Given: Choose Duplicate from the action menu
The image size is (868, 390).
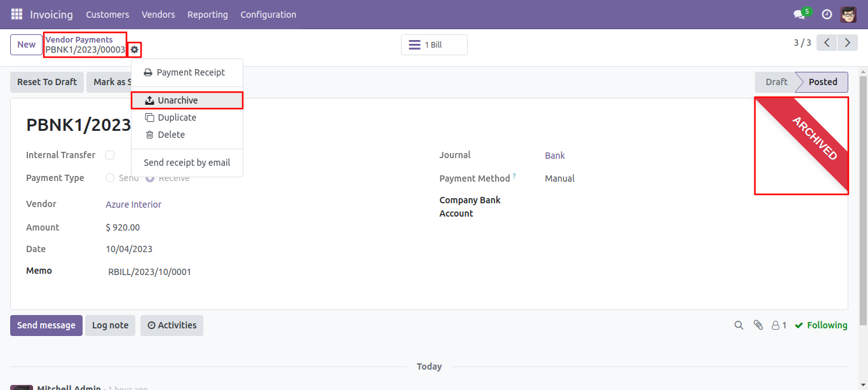Looking at the screenshot, I should pyautogui.click(x=187, y=118).
